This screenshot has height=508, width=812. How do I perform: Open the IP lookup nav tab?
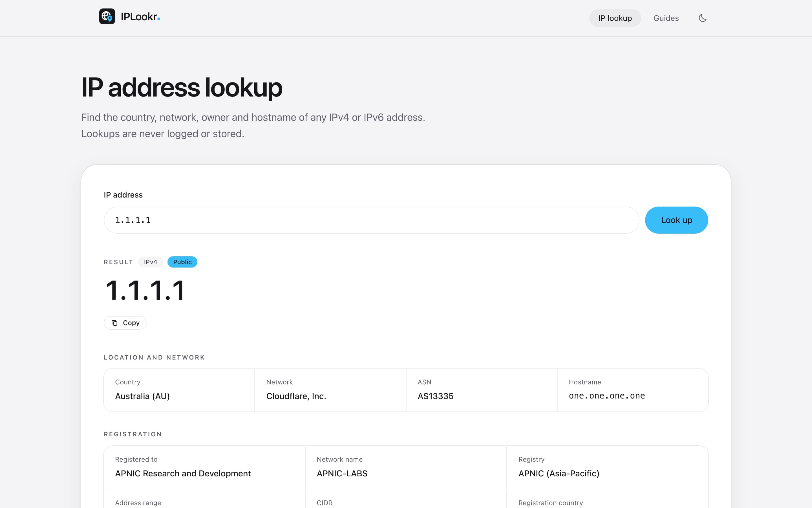[x=615, y=18]
